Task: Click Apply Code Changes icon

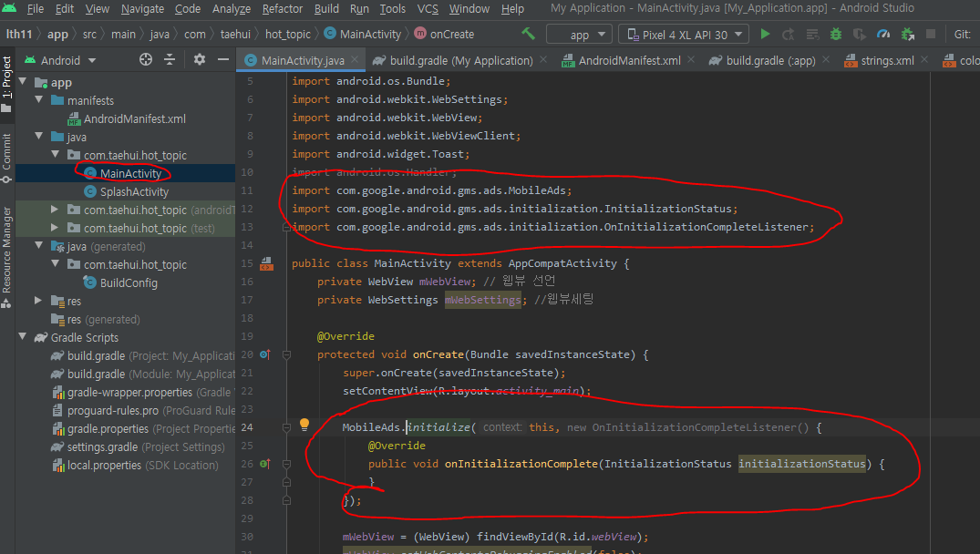Action: [812, 35]
